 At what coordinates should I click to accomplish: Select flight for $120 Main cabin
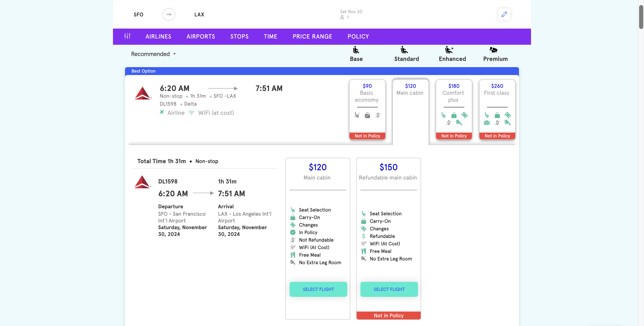click(x=318, y=289)
